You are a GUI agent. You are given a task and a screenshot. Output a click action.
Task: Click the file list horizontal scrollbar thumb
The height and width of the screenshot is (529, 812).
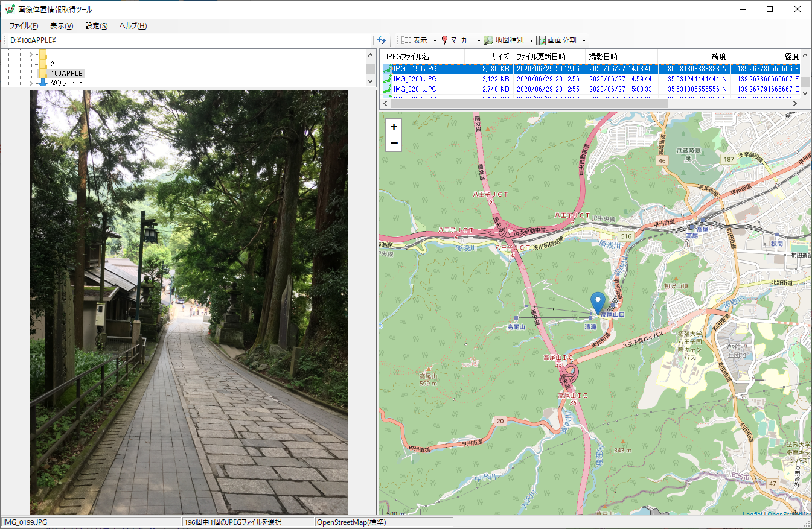(x=529, y=104)
